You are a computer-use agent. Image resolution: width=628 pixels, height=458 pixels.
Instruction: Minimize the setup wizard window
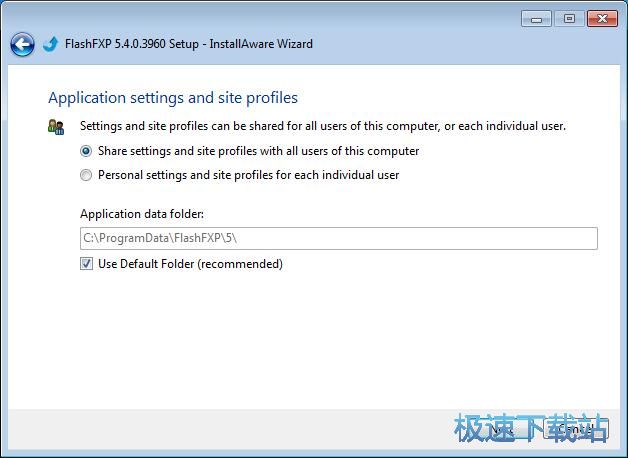(x=536, y=19)
